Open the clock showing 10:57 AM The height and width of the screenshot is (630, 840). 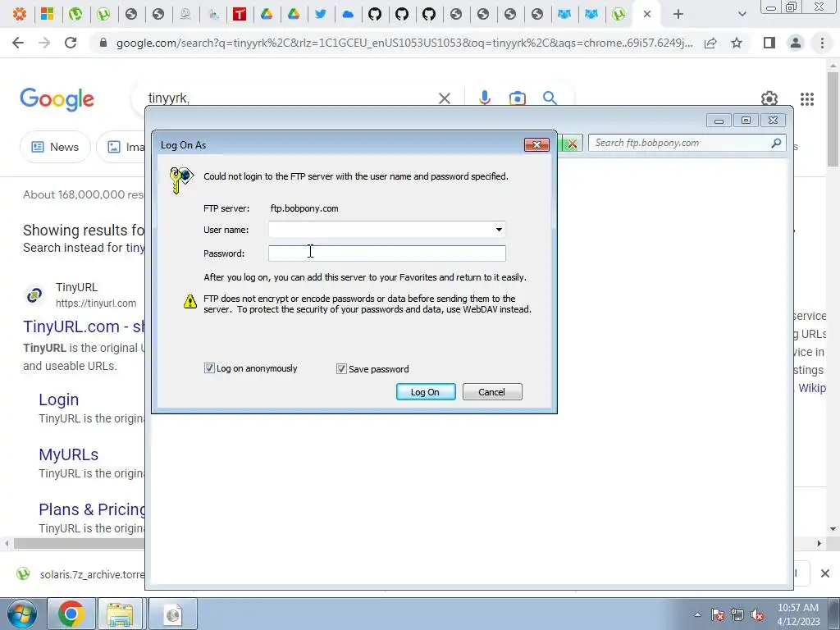[798, 614]
